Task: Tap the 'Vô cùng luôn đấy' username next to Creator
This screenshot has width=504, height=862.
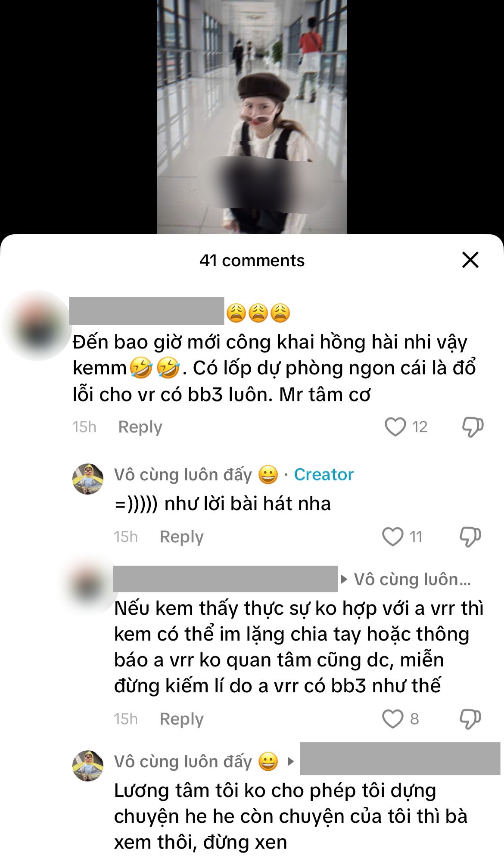Action: click(183, 475)
